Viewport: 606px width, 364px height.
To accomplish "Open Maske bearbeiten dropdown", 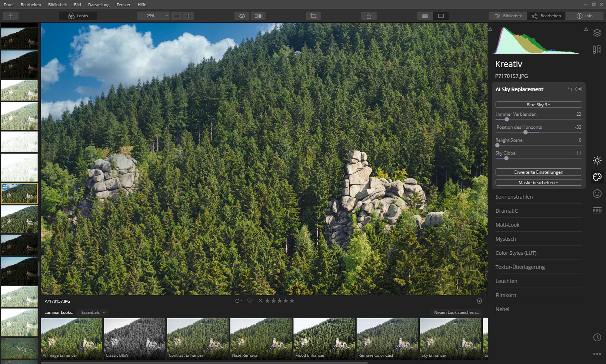I will tap(538, 183).
